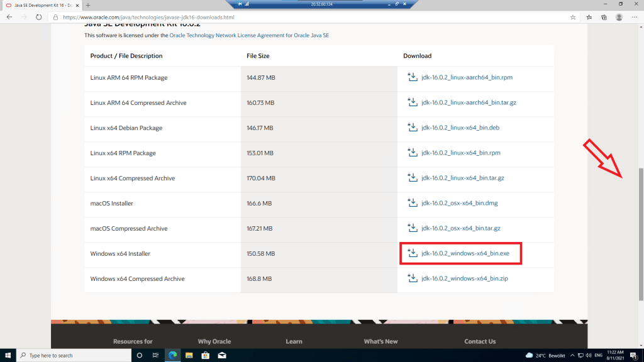
Task: Open the Windows Start menu
Action: tap(8, 356)
